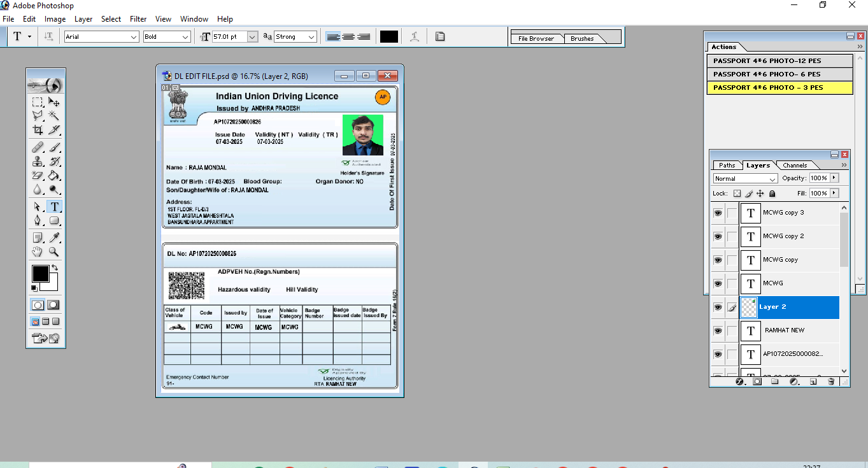Toggle visibility of Layer 2
Viewport: 868px width, 468px height.
(x=718, y=307)
